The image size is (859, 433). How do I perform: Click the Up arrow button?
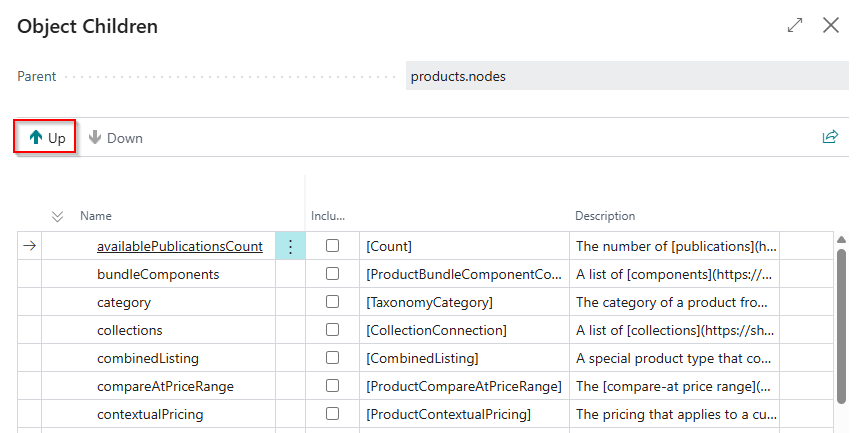(x=45, y=138)
